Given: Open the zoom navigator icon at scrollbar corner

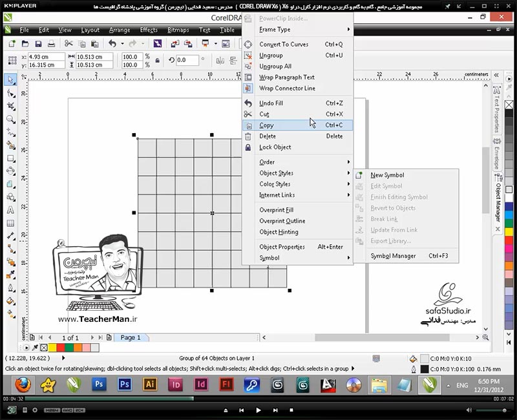Looking at the screenshot, I should click(485, 337).
